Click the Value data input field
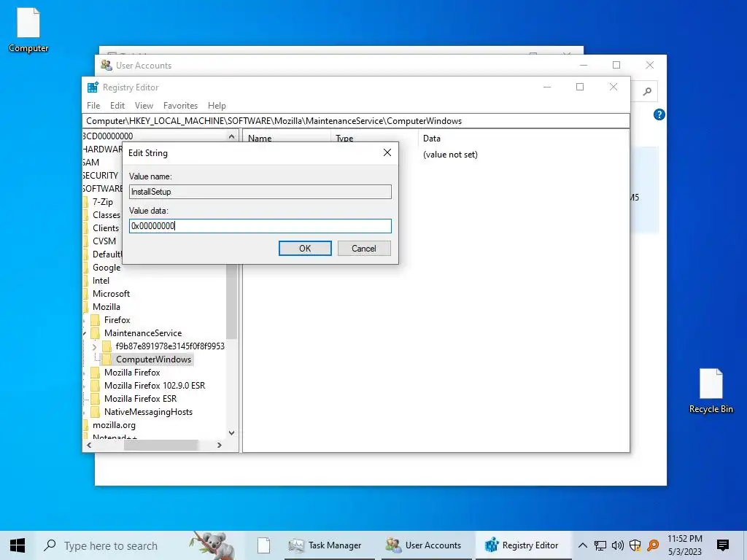This screenshot has width=747, height=560. click(260, 226)
